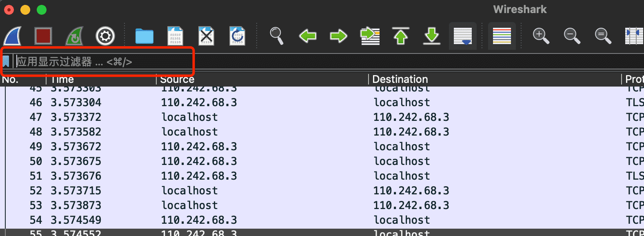Select packet row 50
The width and height of the screenshot is (644, 236).
[x=322, y=161]
